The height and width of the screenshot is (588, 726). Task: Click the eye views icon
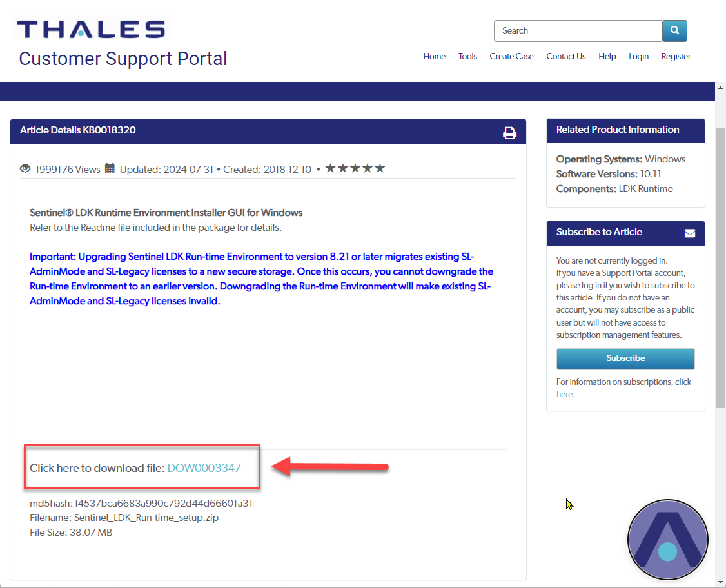[x=25, y=168]
